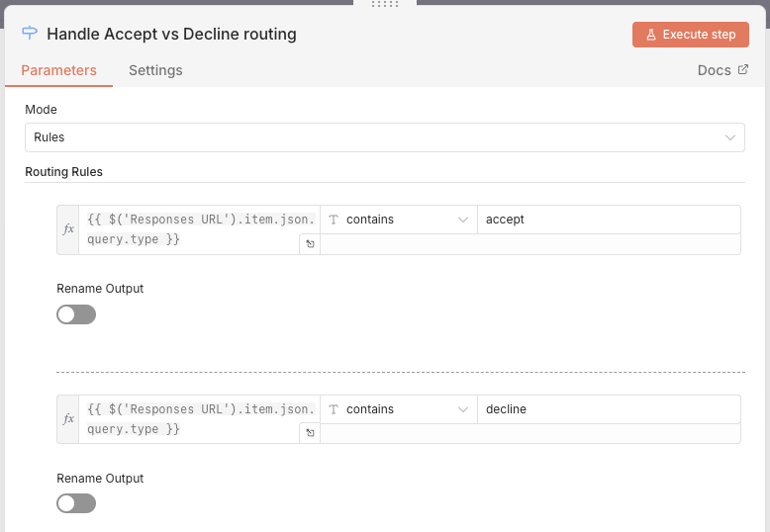Image resolution: width=770 pixels, height=532 pixels.
Task: Click the Switch node signpost icon
Action: (30, 33)
